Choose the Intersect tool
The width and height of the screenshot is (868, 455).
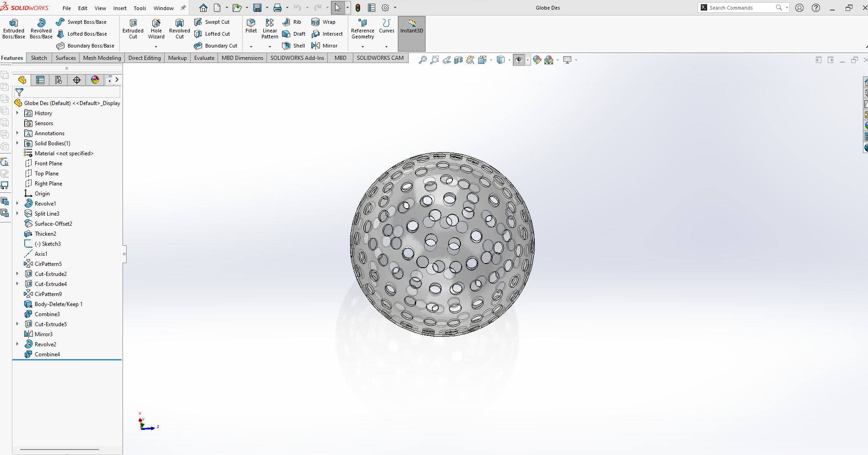pyautogui.click(x=327, y=34)
